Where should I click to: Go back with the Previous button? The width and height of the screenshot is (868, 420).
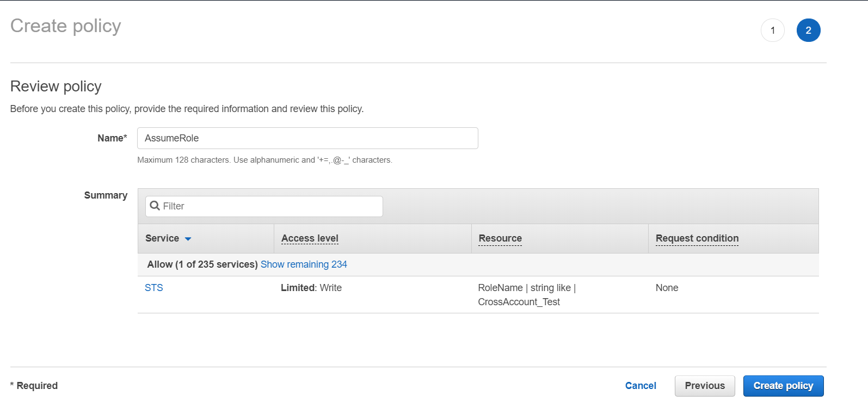(x=705, y=386)
